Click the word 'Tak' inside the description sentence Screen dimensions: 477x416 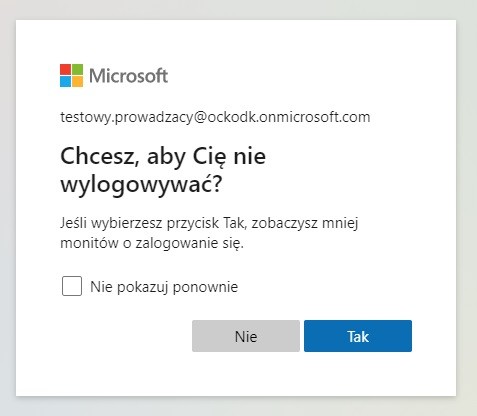234,223
